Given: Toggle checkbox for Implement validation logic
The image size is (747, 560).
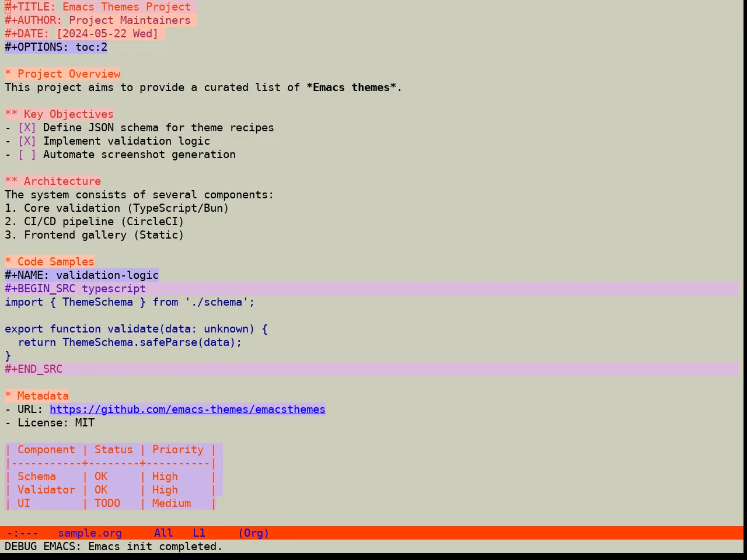Looking at the screenshot, I should click(27, 141).
